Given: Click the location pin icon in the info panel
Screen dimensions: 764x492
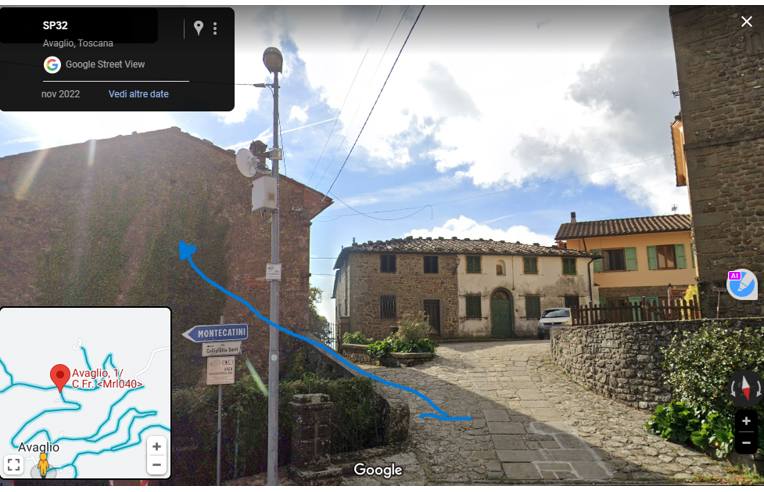Looking at the screenshot, I should pyautogui.click(x=198, y=28).
